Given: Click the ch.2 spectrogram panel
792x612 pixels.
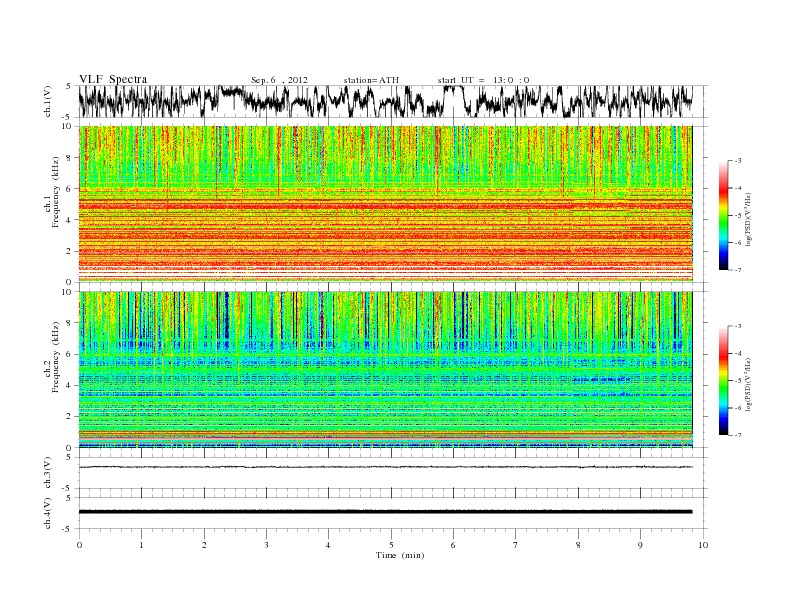Looking at the screenshot, I should 385,369.
